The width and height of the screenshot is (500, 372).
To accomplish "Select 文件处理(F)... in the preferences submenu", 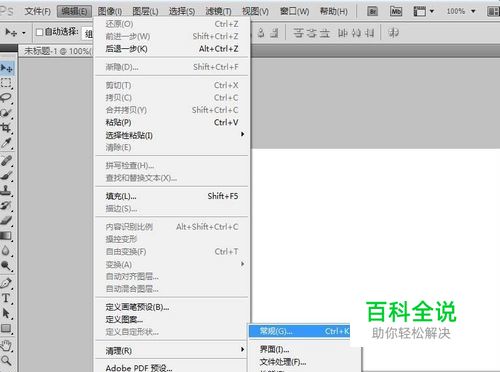I will [x=305, y=362].
